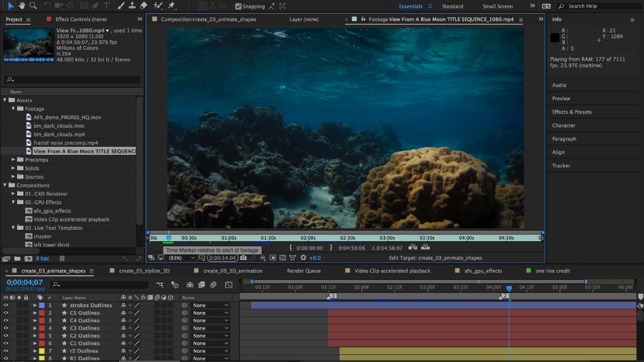Click the 8 bpc color depth button

[43, 258]
